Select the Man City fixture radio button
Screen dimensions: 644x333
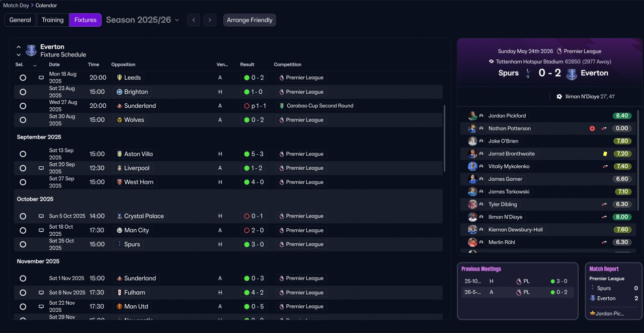pyautogui.click(x=23, y=230)
